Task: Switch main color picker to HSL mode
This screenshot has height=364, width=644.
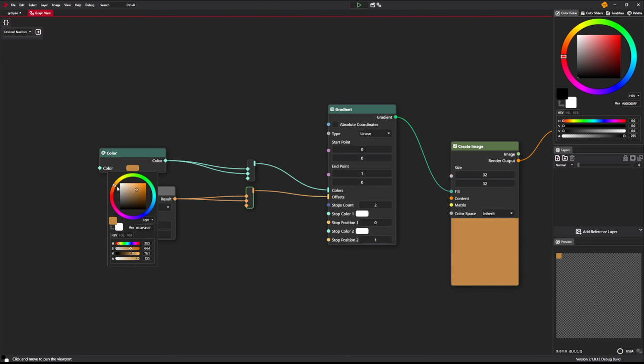Action: (568, 113)
